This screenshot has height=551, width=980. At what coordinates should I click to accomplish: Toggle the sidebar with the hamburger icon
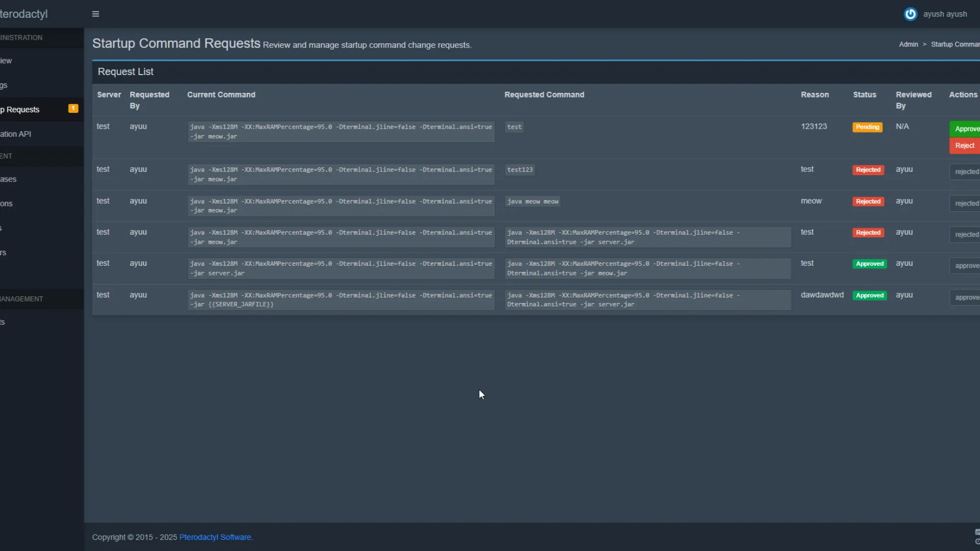[95, 14]
